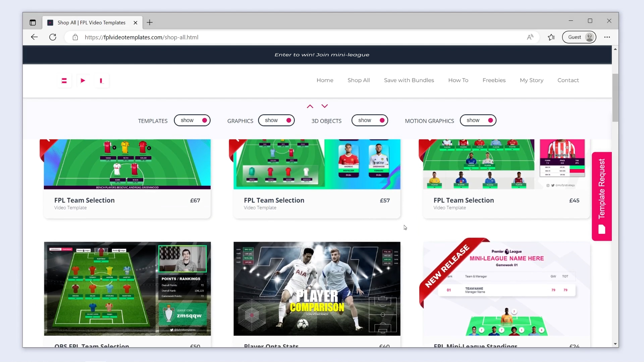Expand filters with the down chevron
The image size is (644, 362).
click(x=324, y=106)
